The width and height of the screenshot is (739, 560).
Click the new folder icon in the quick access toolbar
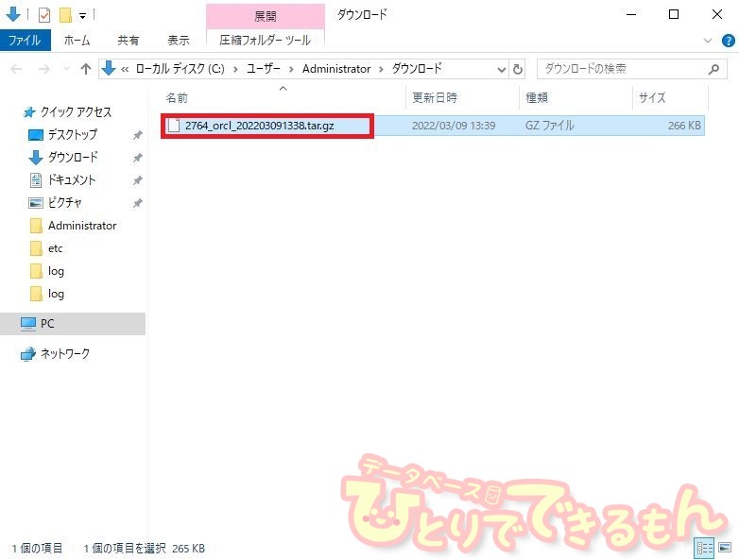pos(65,15)
